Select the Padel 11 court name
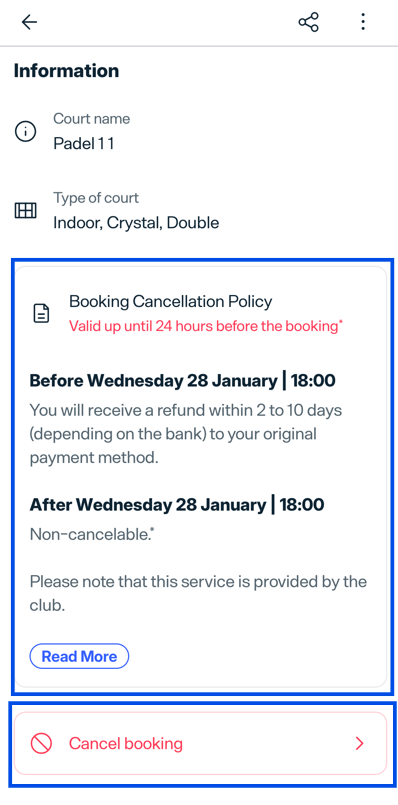The height and width of the screenshot is (805, 398). tap(84, 144)
